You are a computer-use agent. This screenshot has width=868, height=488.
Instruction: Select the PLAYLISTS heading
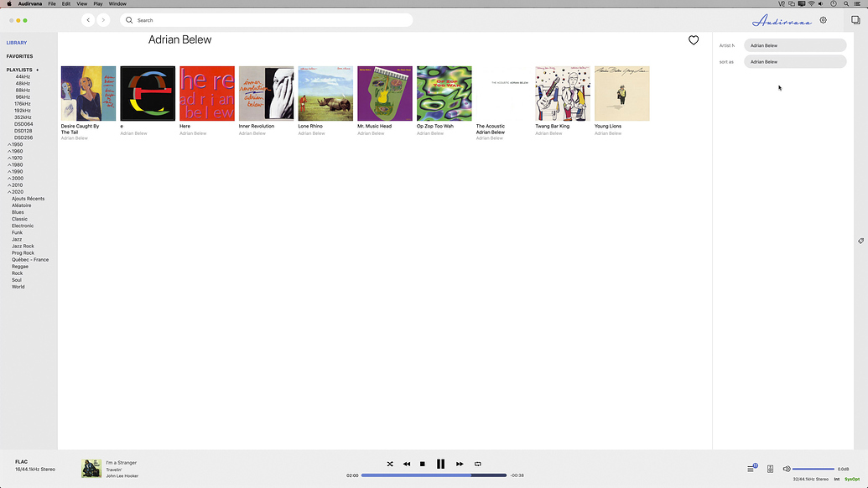[x=19, y=70]
